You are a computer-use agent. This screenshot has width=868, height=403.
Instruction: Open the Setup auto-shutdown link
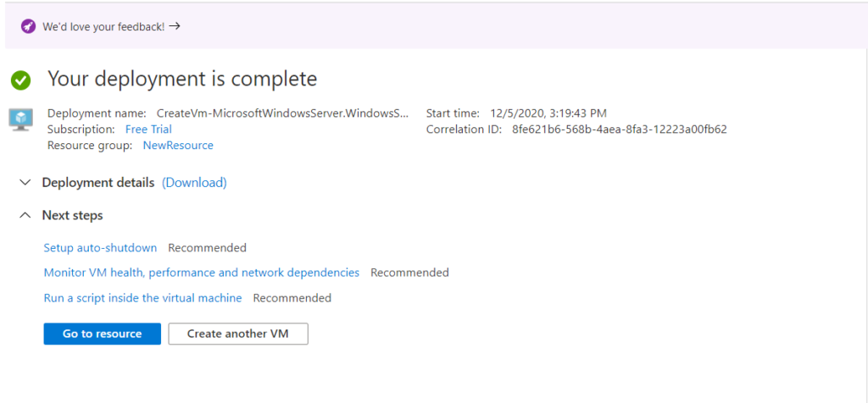click(x=100, y=248)
